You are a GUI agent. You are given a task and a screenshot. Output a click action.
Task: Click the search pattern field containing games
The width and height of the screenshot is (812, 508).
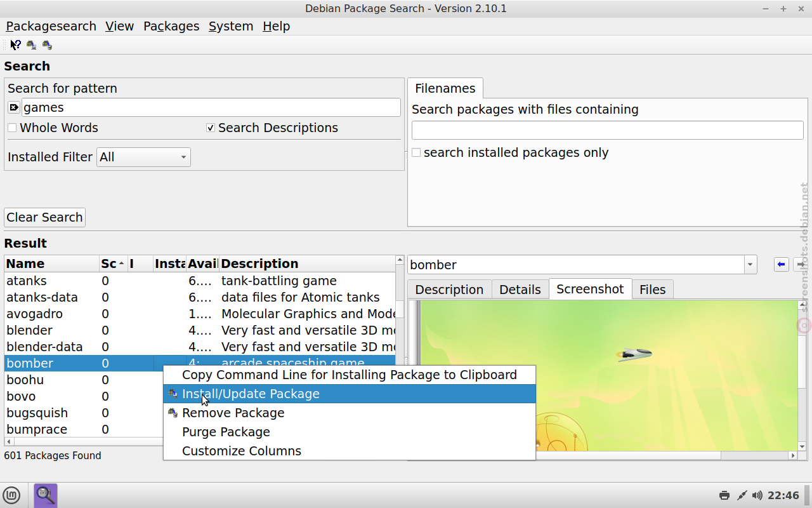click(x=211, y=107)
